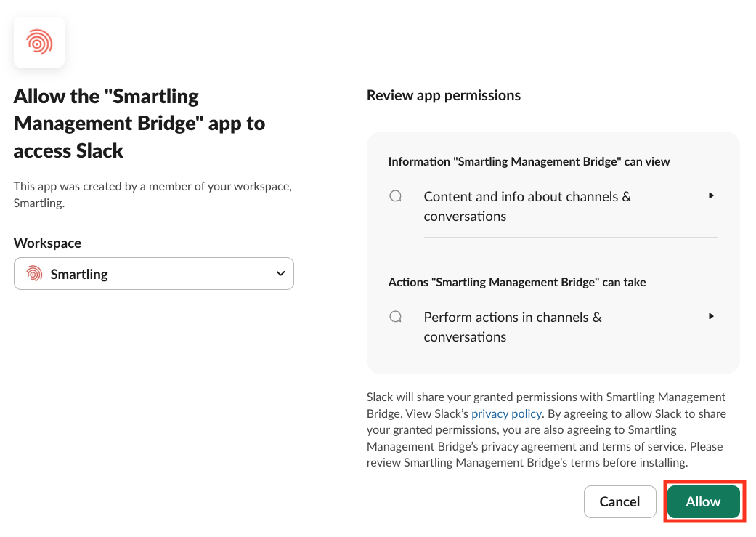756x537 pixels.
Task: Click 'Content and info about channels & conversations' text
Action: pos(527,206)
